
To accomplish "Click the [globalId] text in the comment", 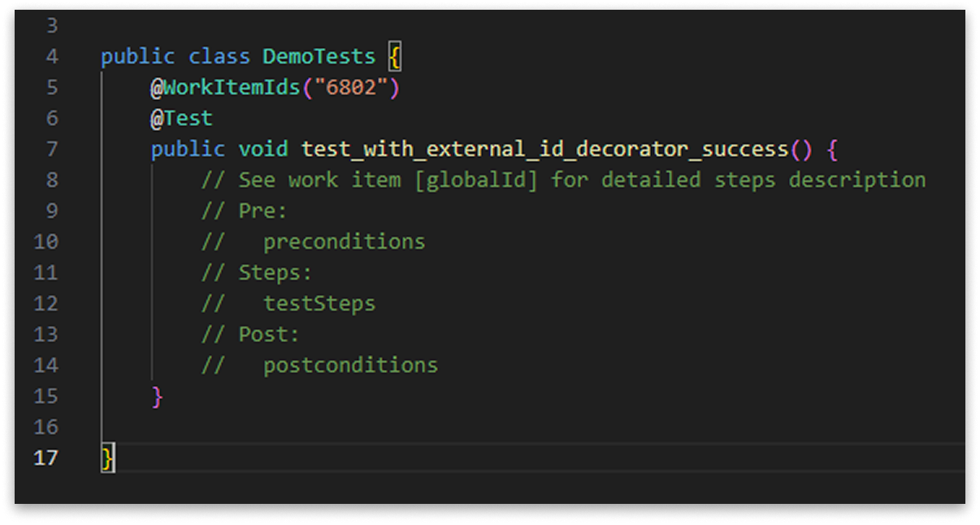I will [476, 180].
